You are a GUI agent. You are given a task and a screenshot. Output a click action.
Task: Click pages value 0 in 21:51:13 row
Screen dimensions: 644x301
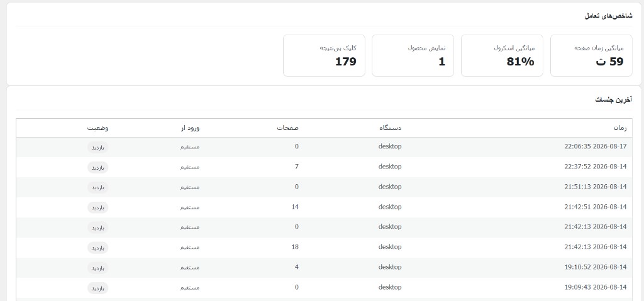click(297, 187)
